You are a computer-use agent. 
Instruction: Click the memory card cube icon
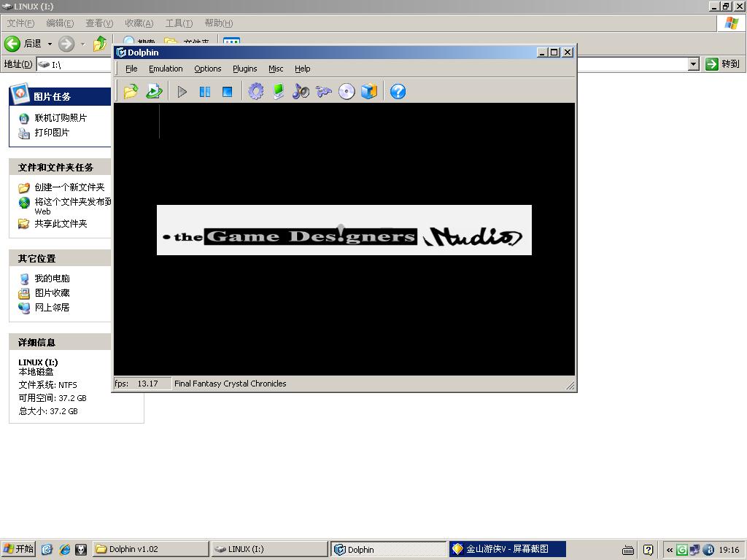pyautogui.click(x=368, y=91)
